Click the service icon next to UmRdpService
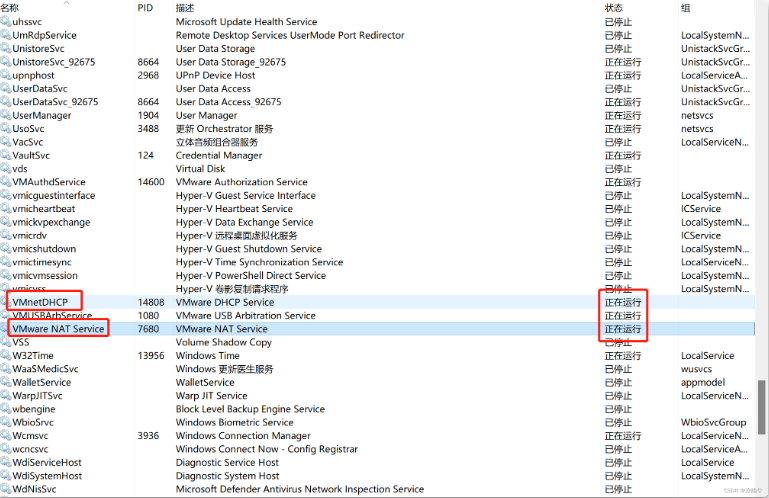Screen dimensions: 769x498 5,35
